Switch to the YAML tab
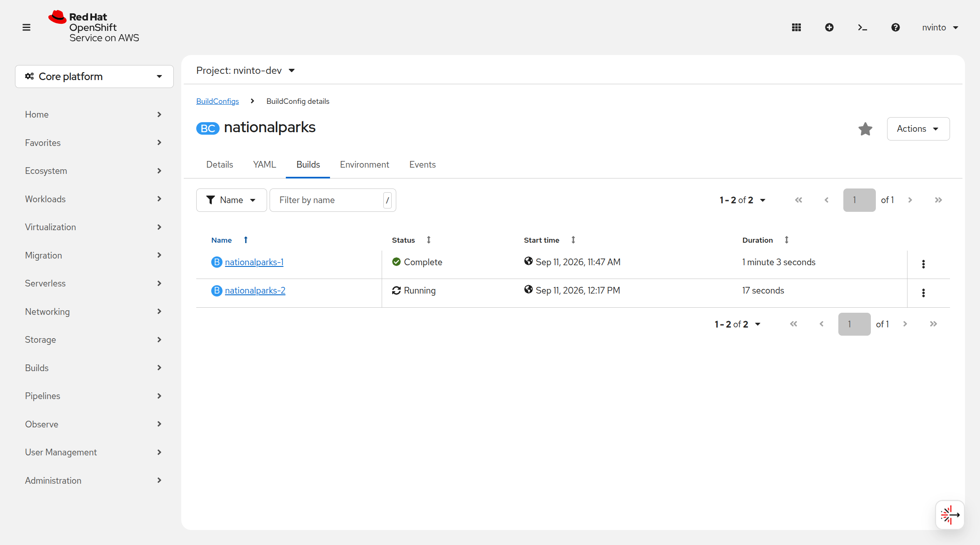This screenshot has width=980, height=545. tap(265, 165)
